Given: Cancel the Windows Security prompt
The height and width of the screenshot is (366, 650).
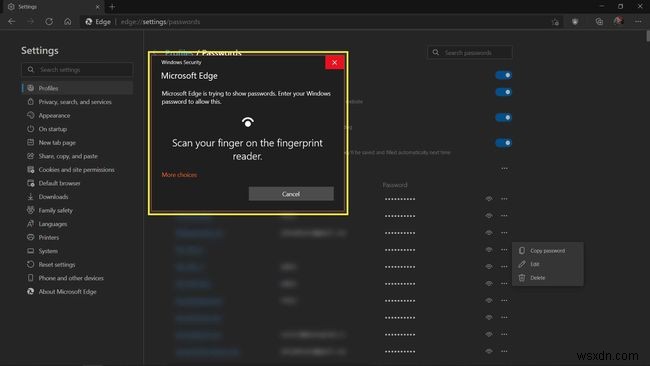Looking at the screenshot, I should pos(291,194).
